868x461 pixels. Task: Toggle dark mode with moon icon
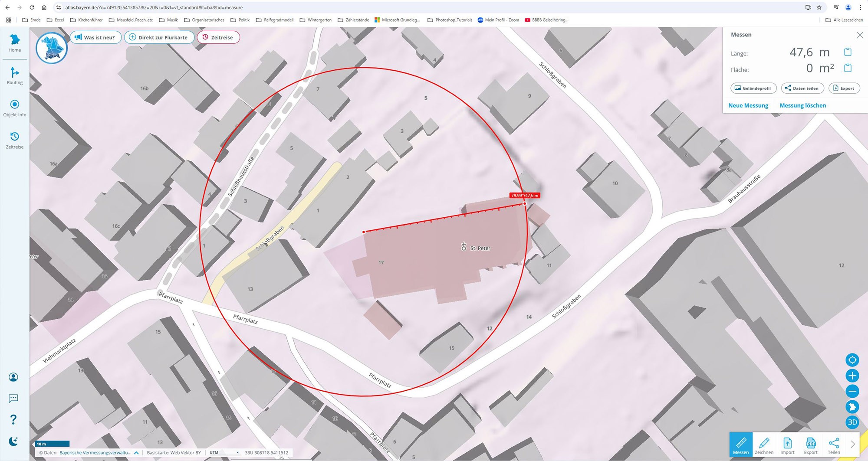(x=13, y=441)
